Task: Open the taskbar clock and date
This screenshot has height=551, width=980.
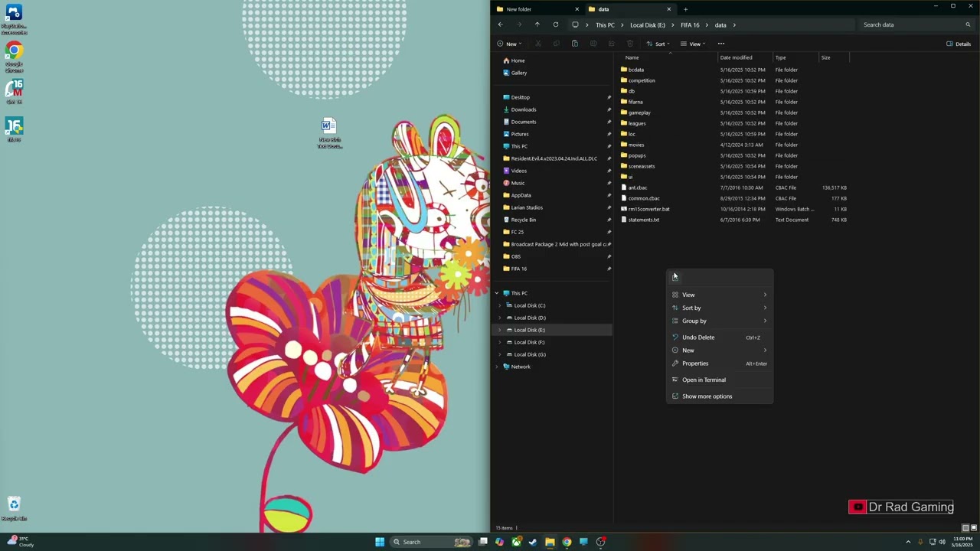Action: click(962, 542)
